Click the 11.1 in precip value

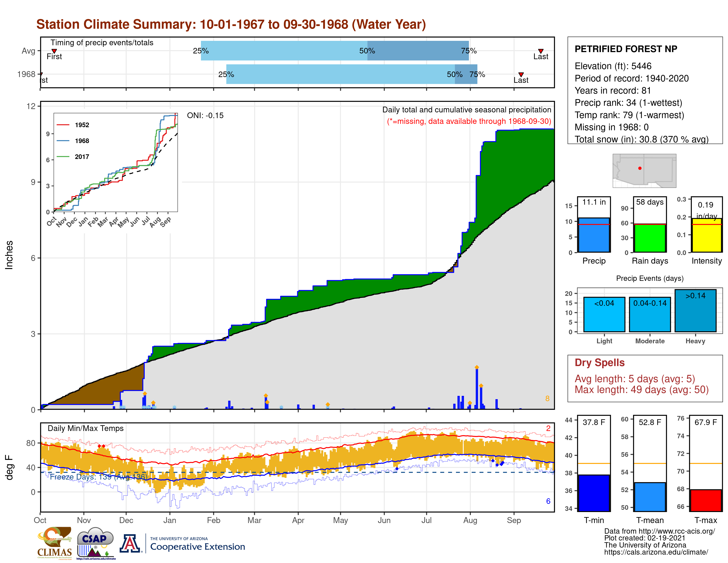[x=594, y=202]
